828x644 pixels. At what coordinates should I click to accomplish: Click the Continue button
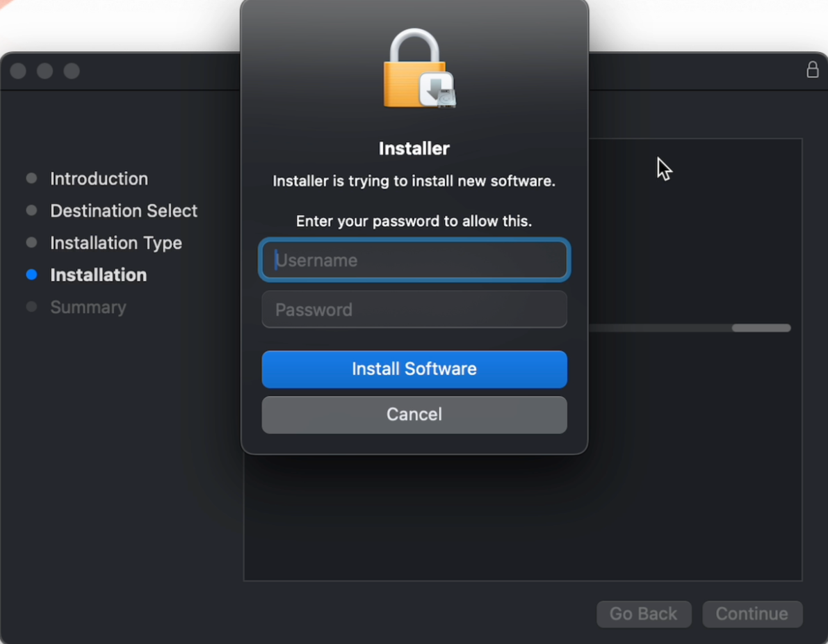(x=752, y=614)
